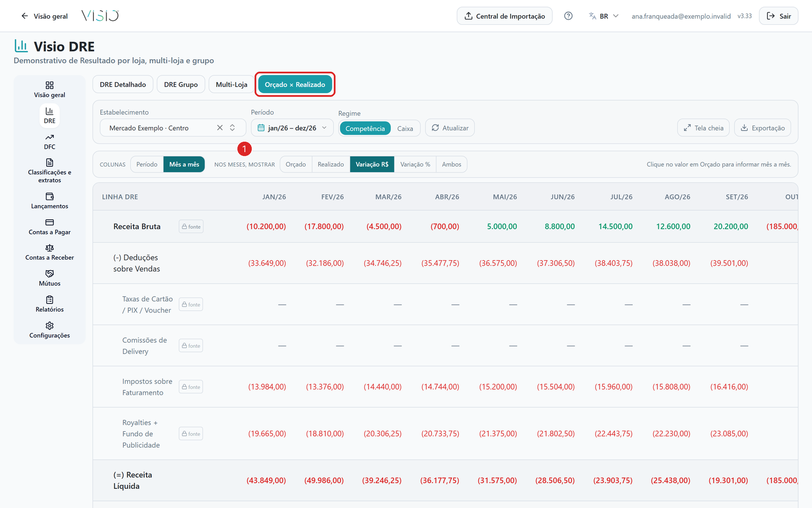Open Relatórios in the sidebar
The image size is (812, 508).
(x=49, y=304)
